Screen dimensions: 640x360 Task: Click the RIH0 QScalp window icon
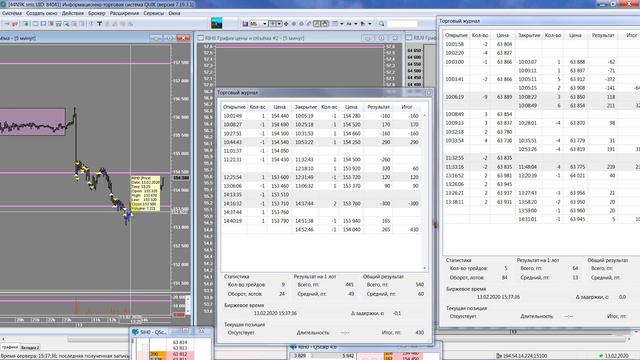pyautogui.click(x=293, y=347)
